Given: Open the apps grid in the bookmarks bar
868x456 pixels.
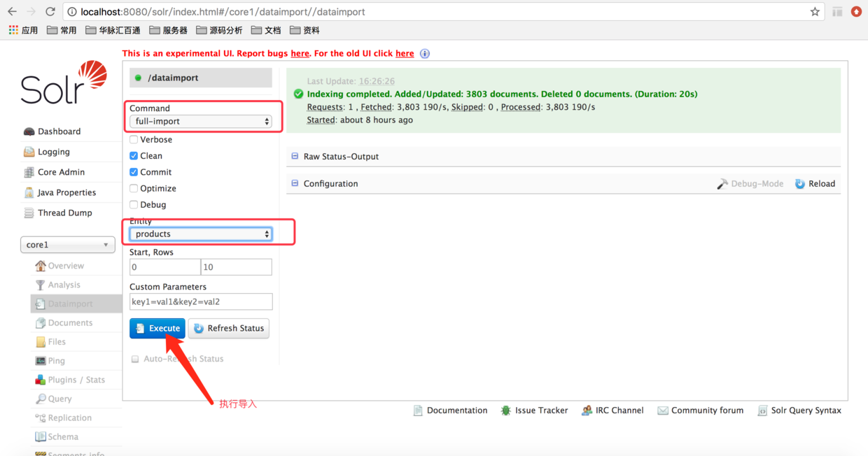Looking at the screenshot, I should pyautogui.click(x=13, y=30).
